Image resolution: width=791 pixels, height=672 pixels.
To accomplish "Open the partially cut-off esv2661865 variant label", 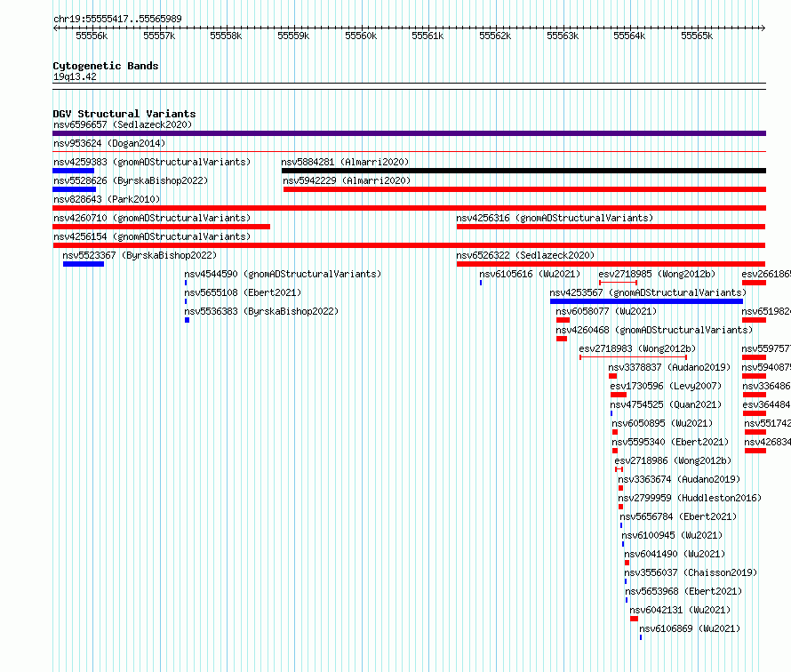I will [766, 274].
